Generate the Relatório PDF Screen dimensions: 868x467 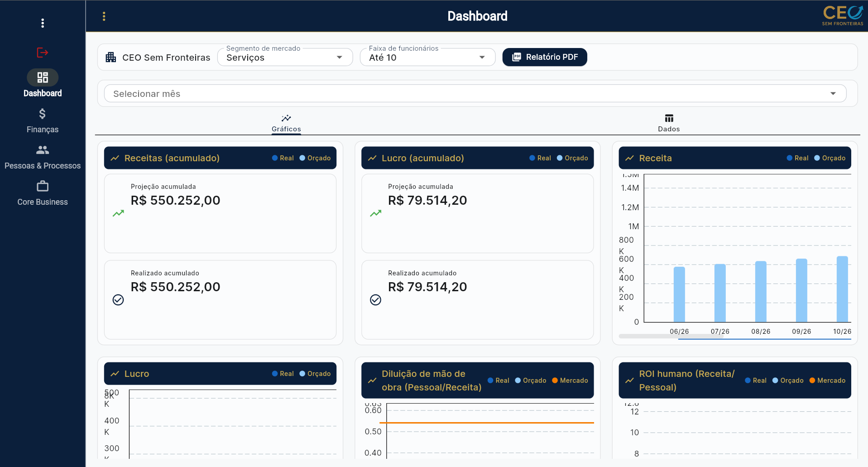click(545, 57)
